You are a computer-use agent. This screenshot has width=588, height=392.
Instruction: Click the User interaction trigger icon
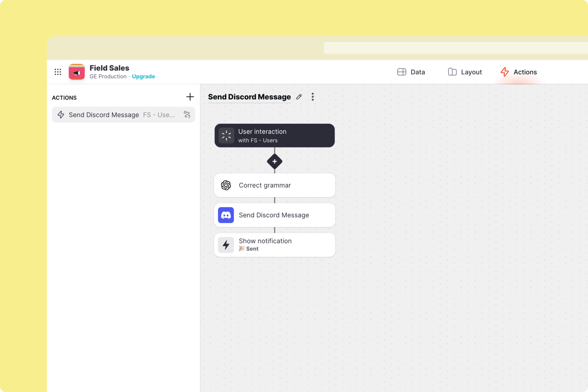[226, 135]
